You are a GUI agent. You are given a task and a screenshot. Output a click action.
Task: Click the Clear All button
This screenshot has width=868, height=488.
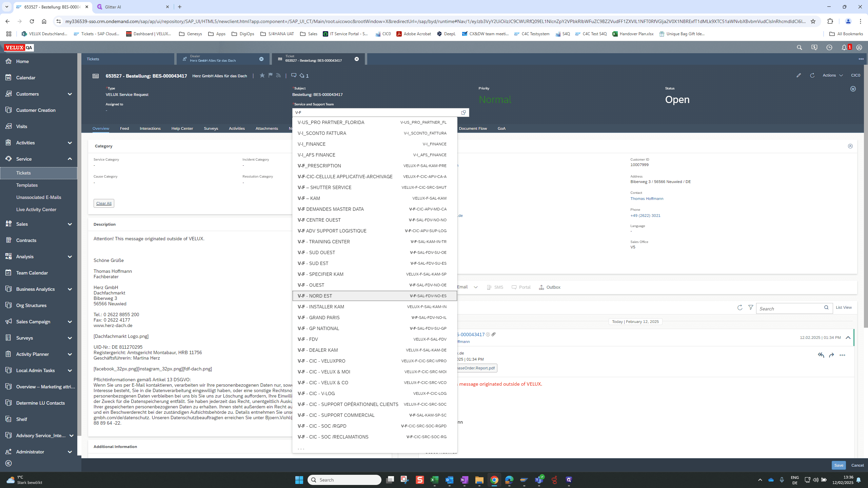104,203
